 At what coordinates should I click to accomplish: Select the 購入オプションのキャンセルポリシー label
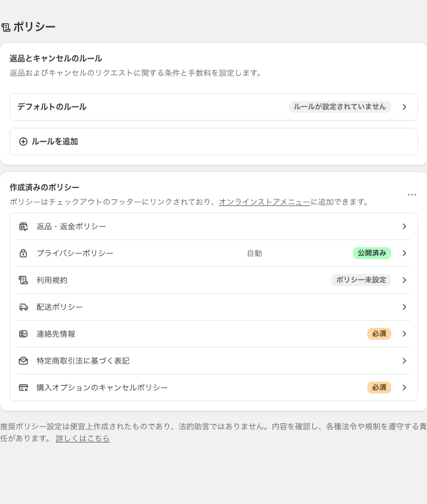tap(102, 388)
